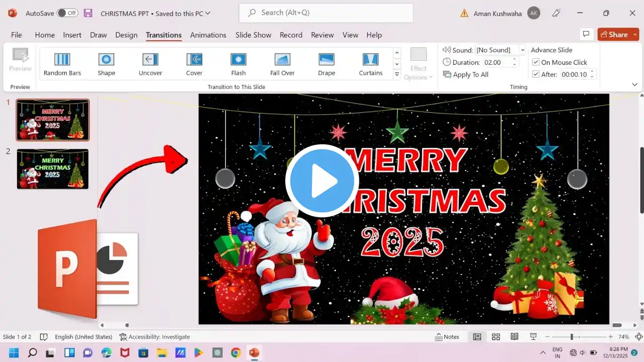Screen dimensions: 644x362
Task: Choose the Uncover transition
Action: (150, 64)
